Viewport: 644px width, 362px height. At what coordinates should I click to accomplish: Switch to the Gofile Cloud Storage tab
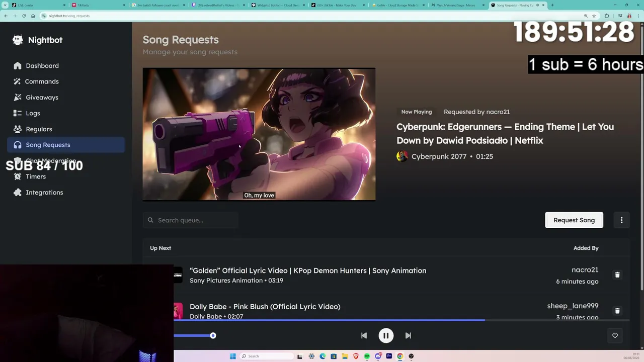point(398,5)
